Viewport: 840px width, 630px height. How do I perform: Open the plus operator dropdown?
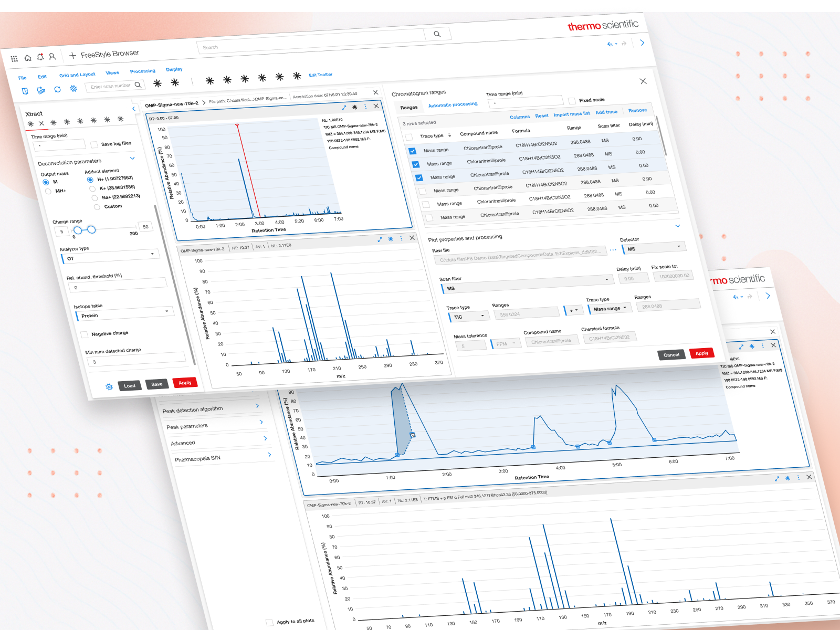(x=573, y=310)
